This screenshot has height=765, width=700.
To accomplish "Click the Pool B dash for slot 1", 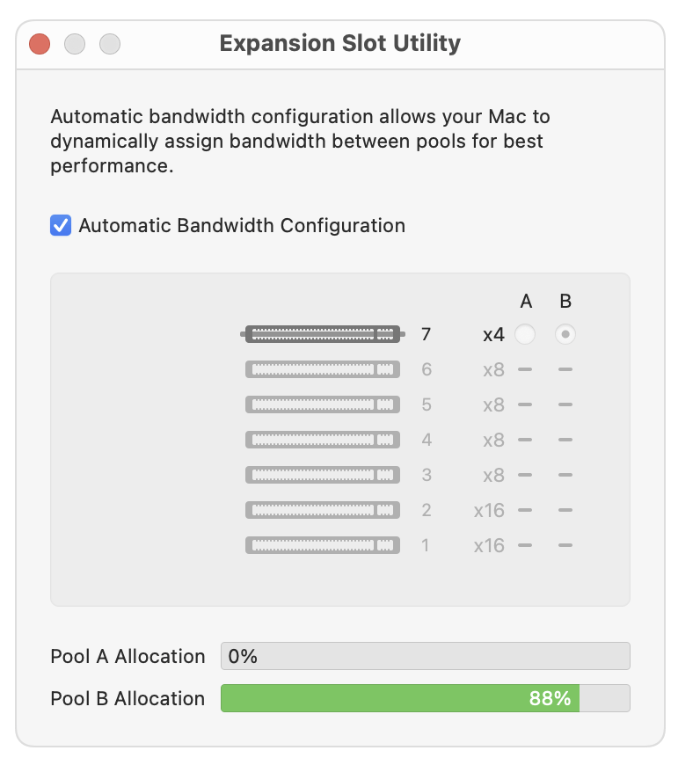I will tap(565, 545).
